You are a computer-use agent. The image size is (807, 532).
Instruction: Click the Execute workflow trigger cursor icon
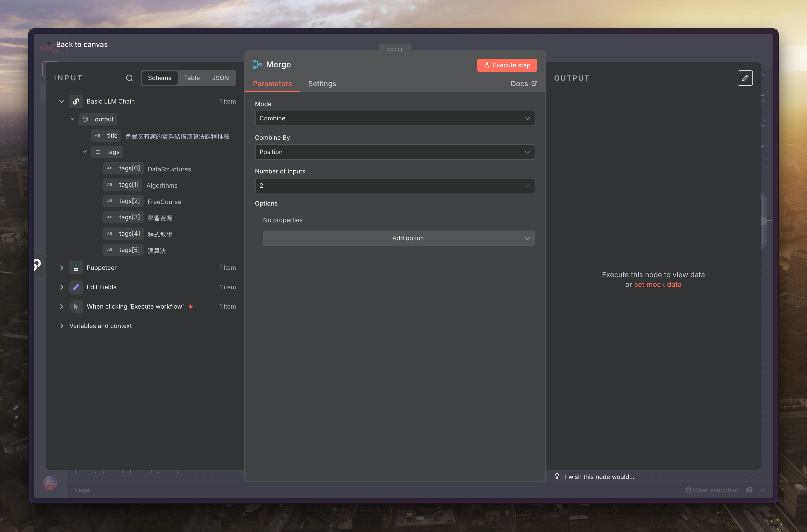point(76,306)
